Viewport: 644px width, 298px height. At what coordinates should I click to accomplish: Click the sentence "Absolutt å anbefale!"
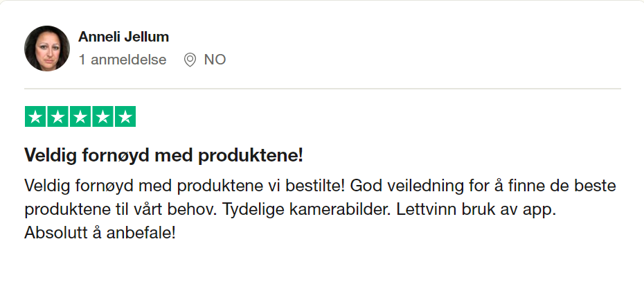click(100, 233)
